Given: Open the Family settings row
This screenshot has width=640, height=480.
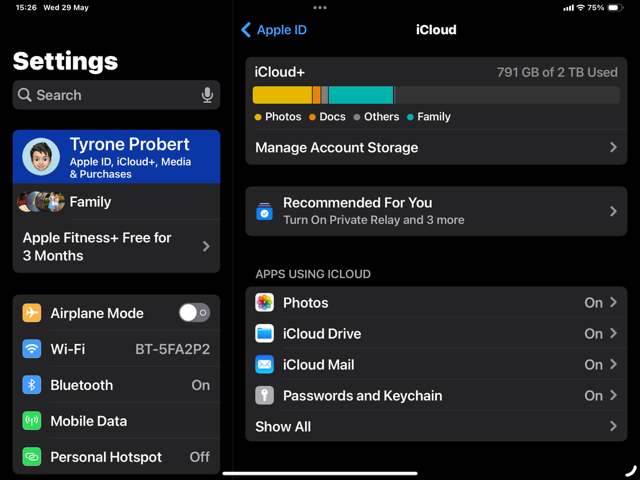Looking at the screenshot, I should tap(116, 202).
